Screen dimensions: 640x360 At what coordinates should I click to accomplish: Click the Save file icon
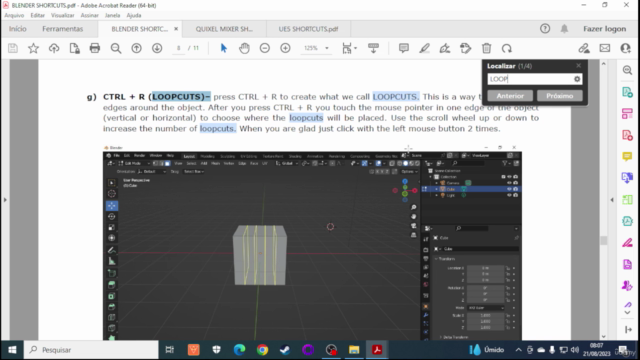(x=13, y=48)
